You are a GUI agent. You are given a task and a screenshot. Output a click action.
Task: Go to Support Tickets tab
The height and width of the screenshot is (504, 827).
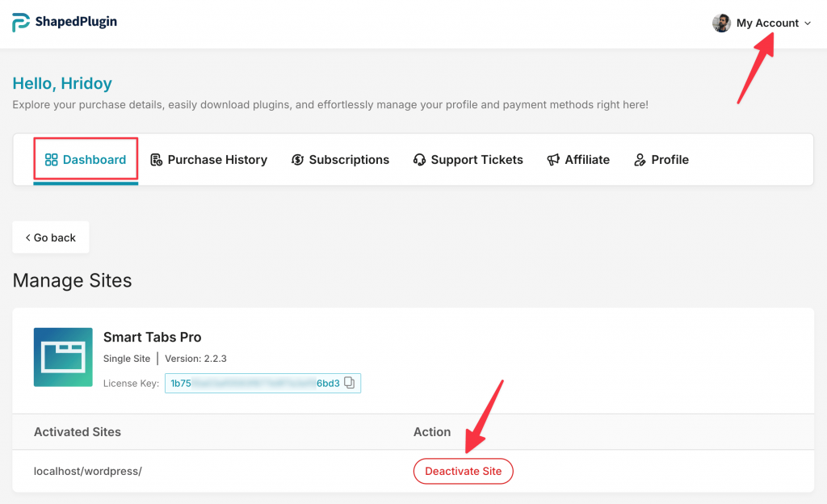[468, 160]
